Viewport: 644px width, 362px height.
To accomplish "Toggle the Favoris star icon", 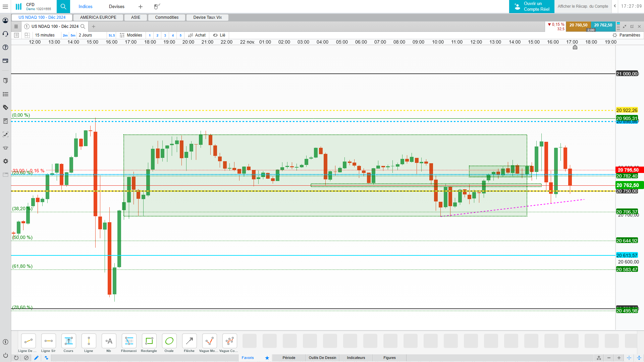I will 267,358.
